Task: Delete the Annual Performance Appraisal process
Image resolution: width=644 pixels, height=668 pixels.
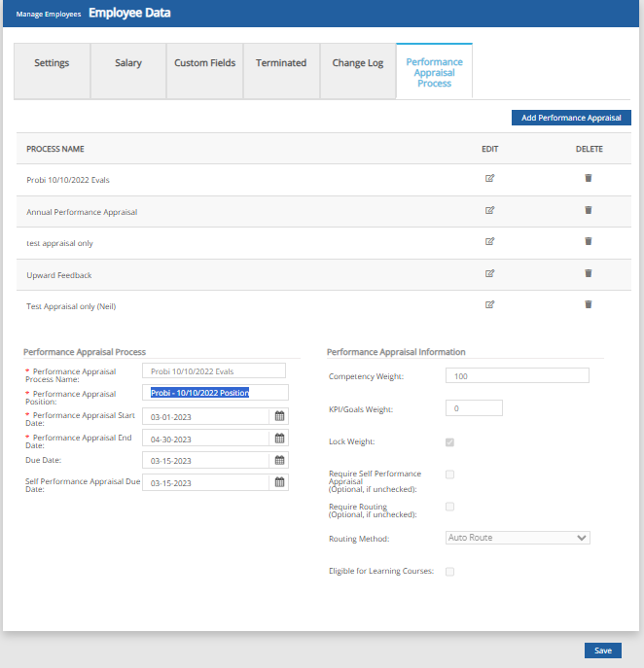Action: pyautogui.click(x=588, y=210)
